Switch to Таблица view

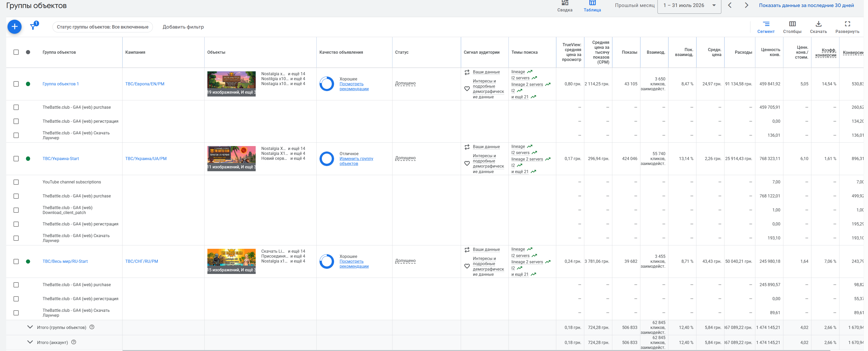(592, 6)
